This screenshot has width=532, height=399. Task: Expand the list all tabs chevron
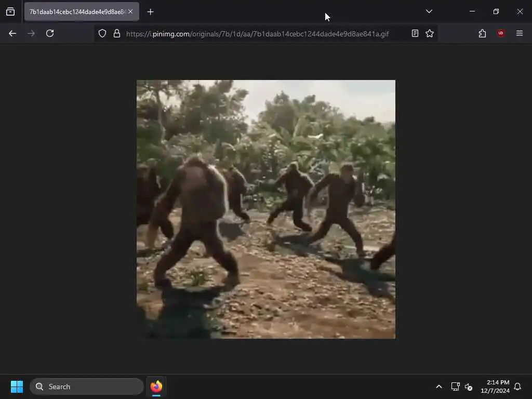point(429,11)
